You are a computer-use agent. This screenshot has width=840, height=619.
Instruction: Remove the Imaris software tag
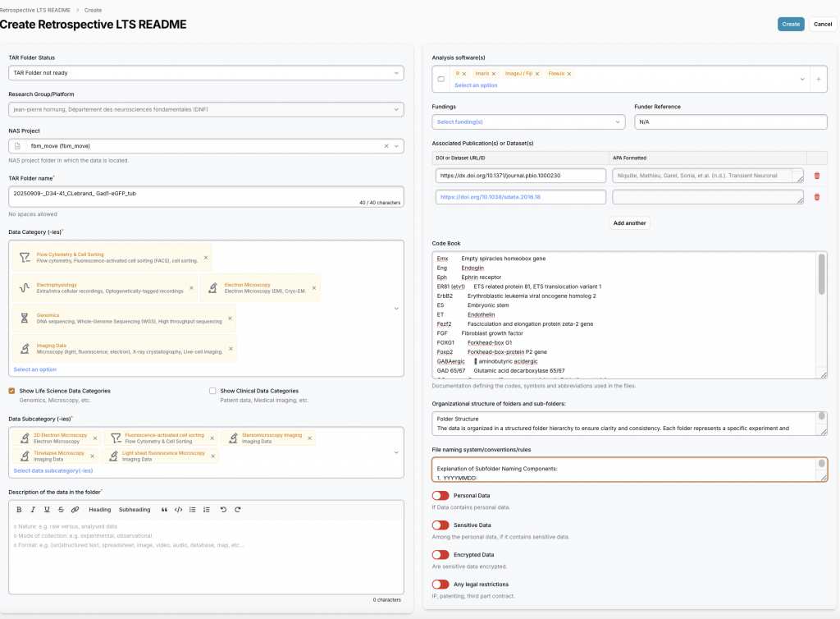tap(494, 74)
